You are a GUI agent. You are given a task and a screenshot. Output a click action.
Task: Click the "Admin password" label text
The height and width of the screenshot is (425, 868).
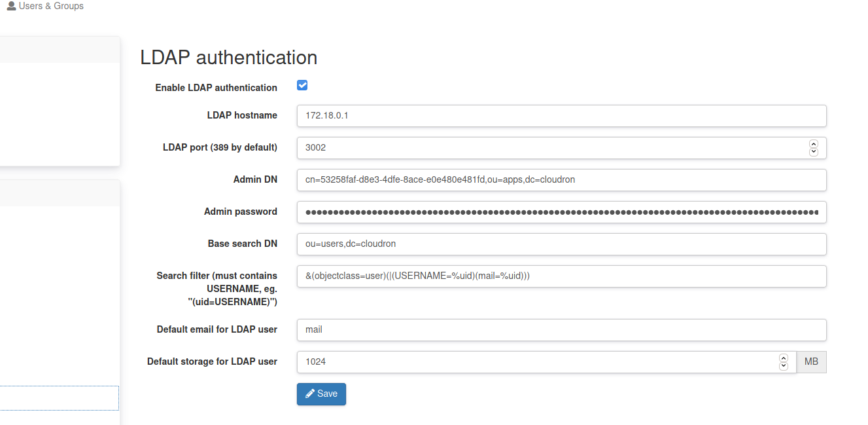(240, 212)
